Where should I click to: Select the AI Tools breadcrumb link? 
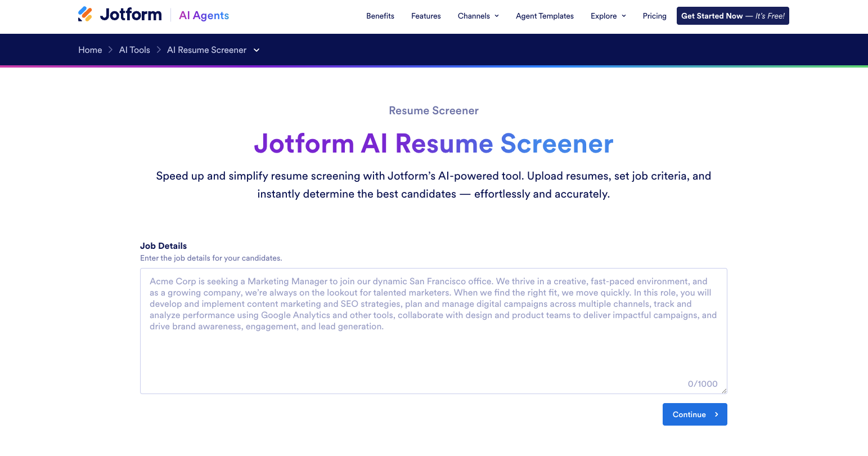[x=134, y=50]
